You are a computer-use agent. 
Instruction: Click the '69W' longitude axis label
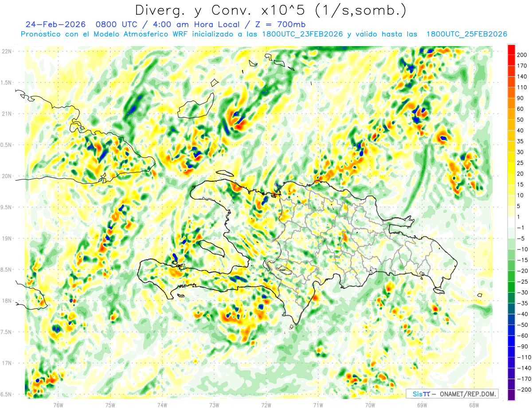click(422, 405)
